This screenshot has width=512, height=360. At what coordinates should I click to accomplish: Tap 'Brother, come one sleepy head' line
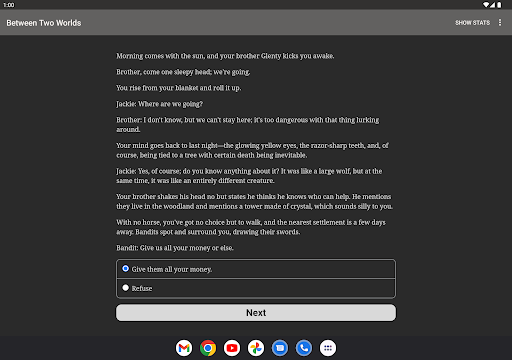pyautogui.click(x=183, y=72)
